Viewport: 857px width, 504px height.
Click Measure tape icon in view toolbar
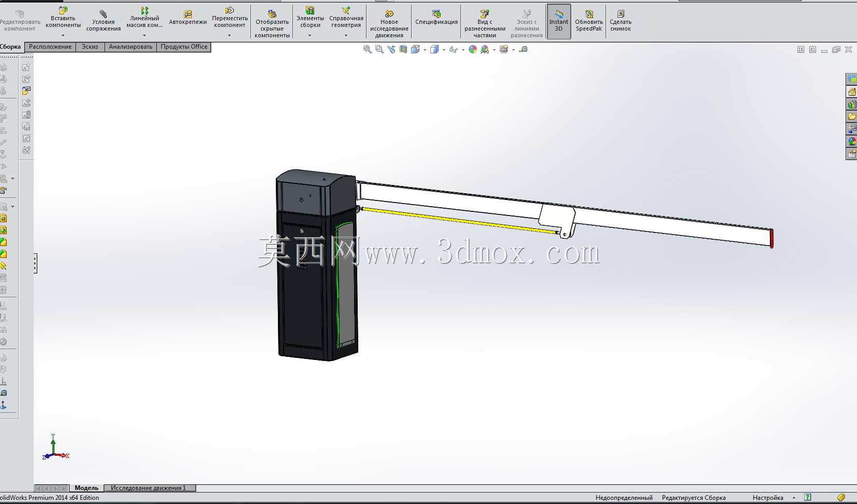(523, 49)
